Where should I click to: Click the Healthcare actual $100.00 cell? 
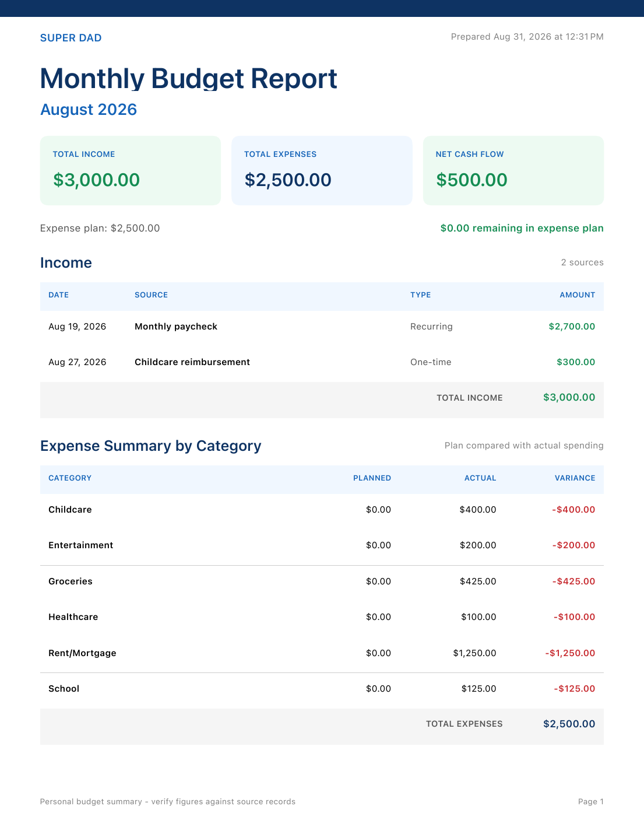(478, 617)
